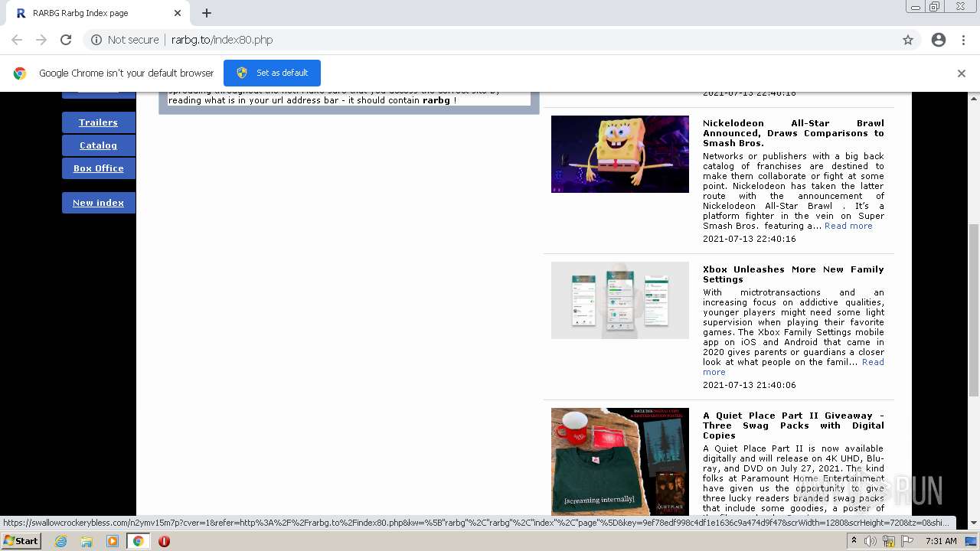
Task: Click the Chrome taskbar button
Action: click(138, 541)
